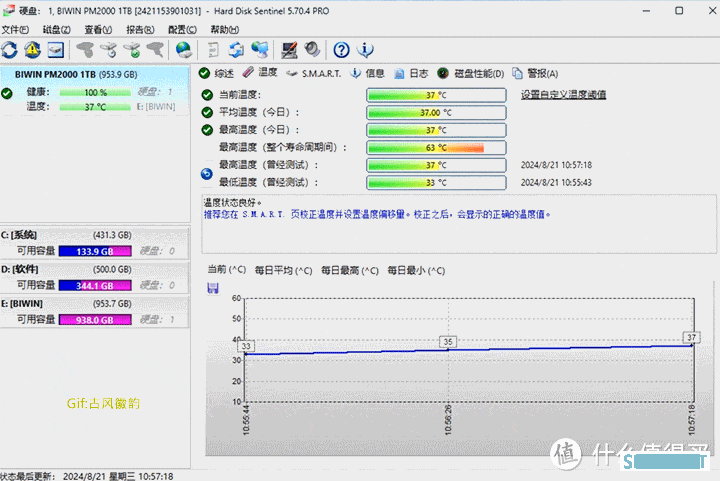This screenshot has height=481, width=720.
Task: Click the timestamp 2024/8/21 10:57:18 beside 最高温度
Action: 556,165
